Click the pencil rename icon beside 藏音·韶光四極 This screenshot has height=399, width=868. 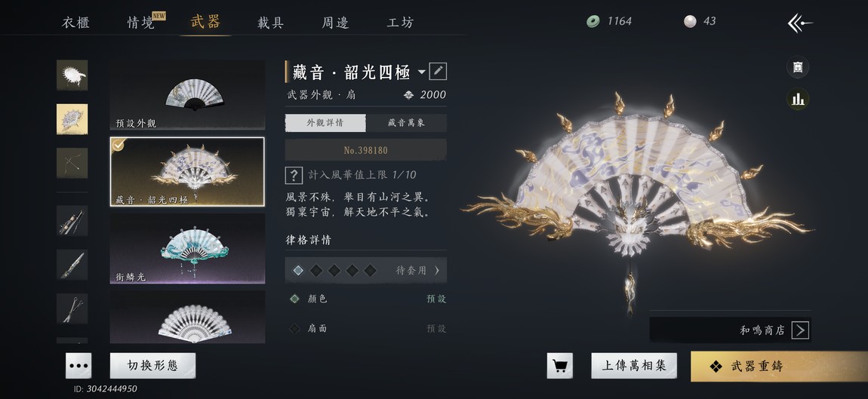(x=437, y=72)
